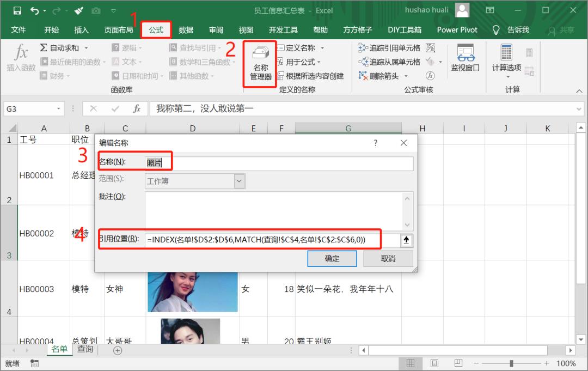The image size is (588, 371).
Task: Open the 名称管理器 (Name Manager)
Action: point(259,63)
